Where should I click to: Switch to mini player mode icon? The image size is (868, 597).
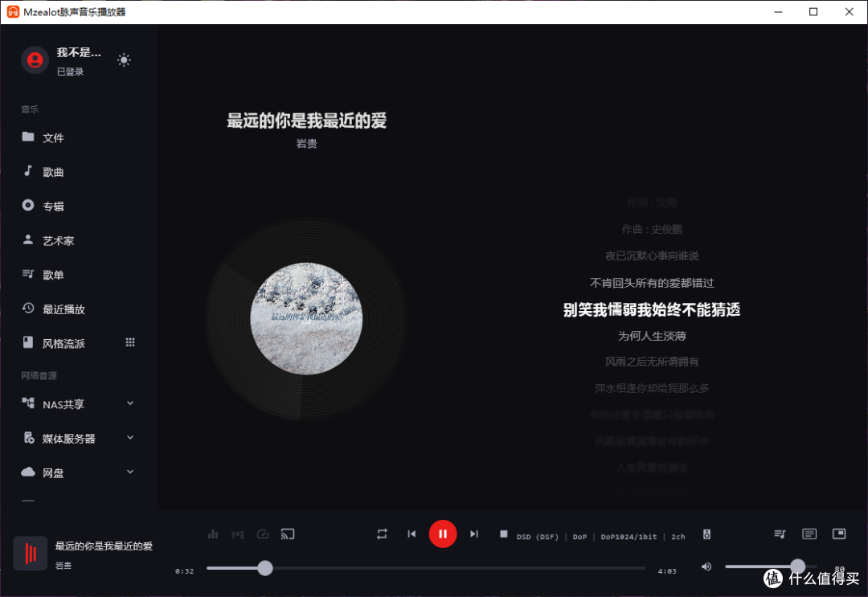(x=839, y=534)
